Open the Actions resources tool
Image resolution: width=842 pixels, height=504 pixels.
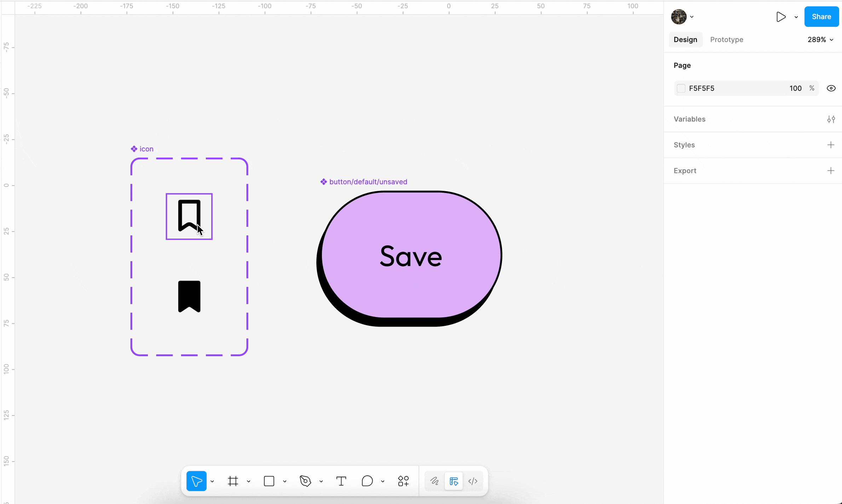[x=403, y=481]
